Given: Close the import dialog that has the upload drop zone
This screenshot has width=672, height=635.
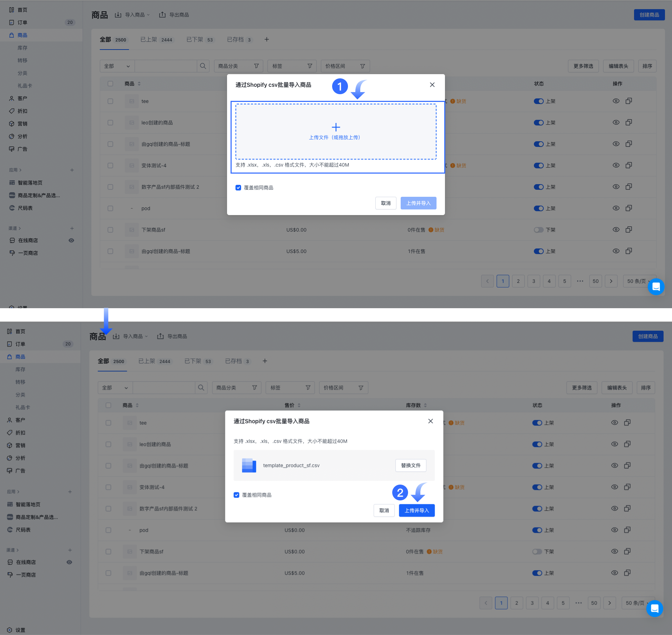Looking at the screenshot, I should point(432,85).
